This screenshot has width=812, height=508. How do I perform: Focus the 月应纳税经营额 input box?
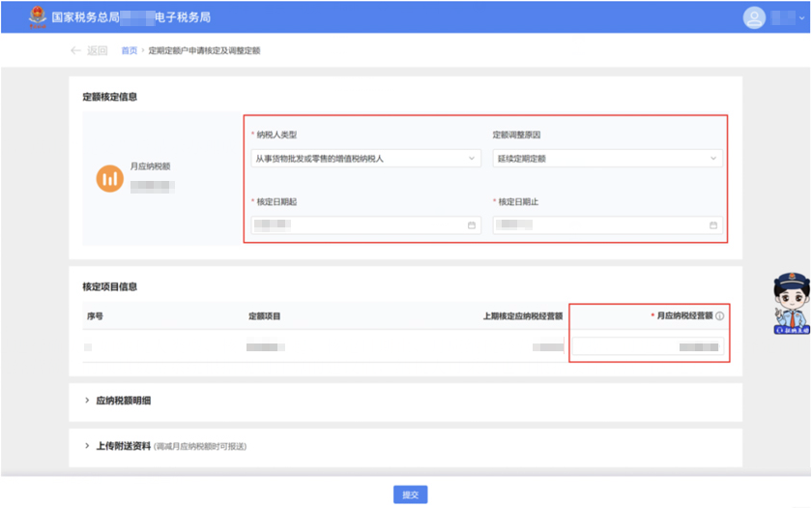coord(648,345)
